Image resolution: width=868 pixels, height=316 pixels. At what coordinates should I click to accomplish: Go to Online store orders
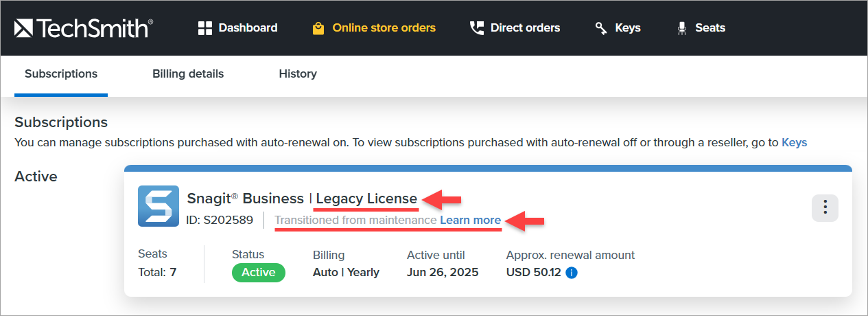pyautogui.click(x=384, y=28)
